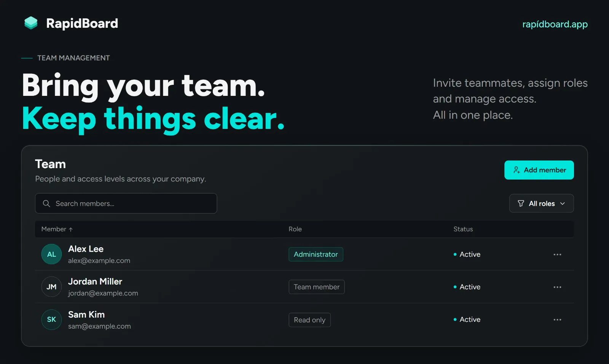Viewport: 609px width, 364px height.
Task: Click jordan@example.com email
Action: [x=103, y=293]
